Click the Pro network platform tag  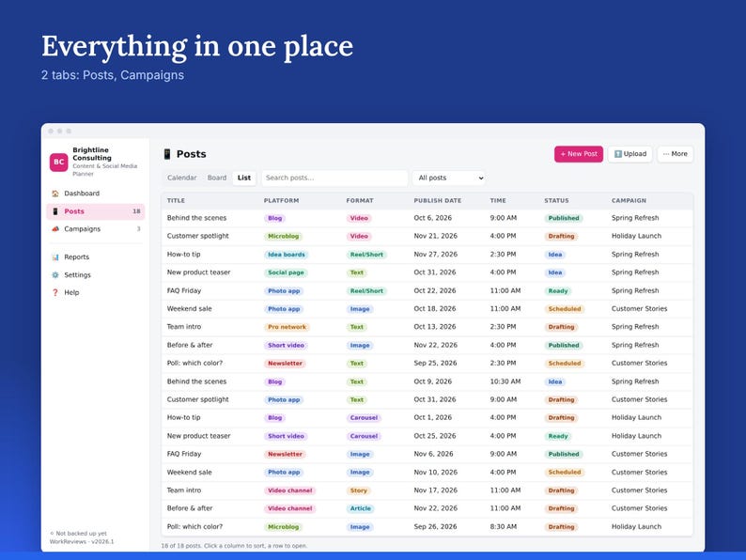[x=287, y=327]
